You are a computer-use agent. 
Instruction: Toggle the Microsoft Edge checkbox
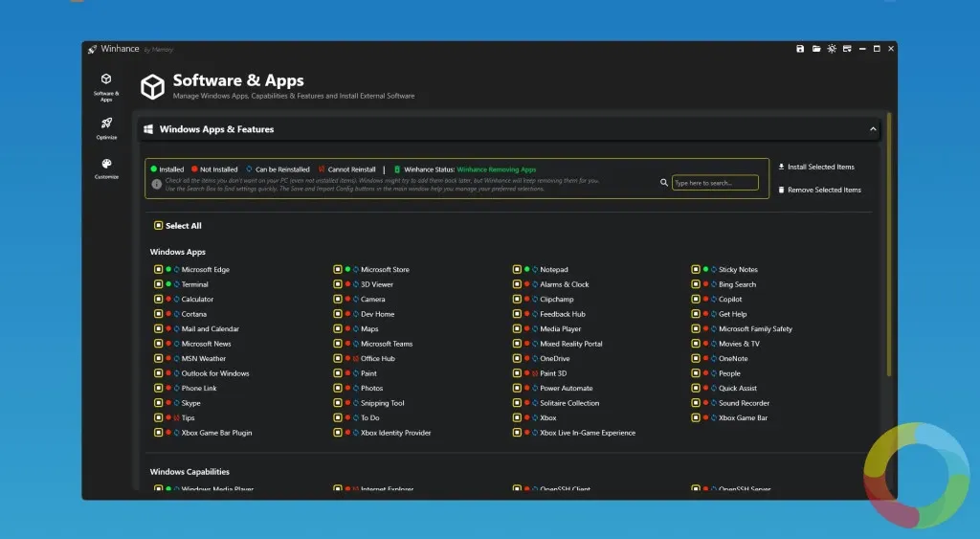coord(158,270)
